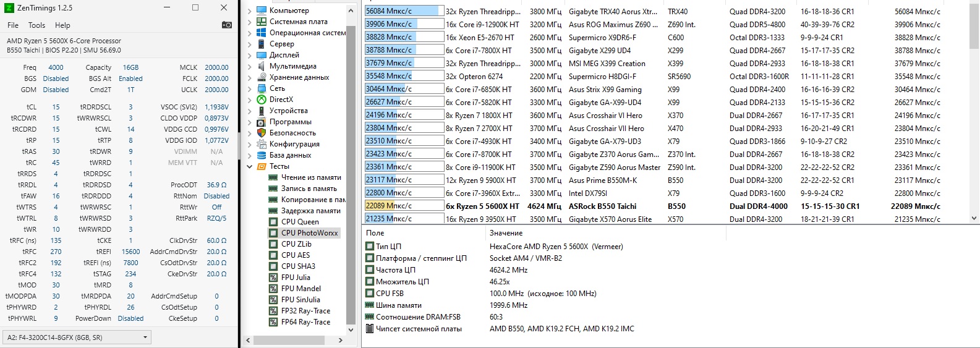The width and height of the screenshot is (980, 348).
Task: Click the ZenTimings app logo icon
Action: point(9,8)
